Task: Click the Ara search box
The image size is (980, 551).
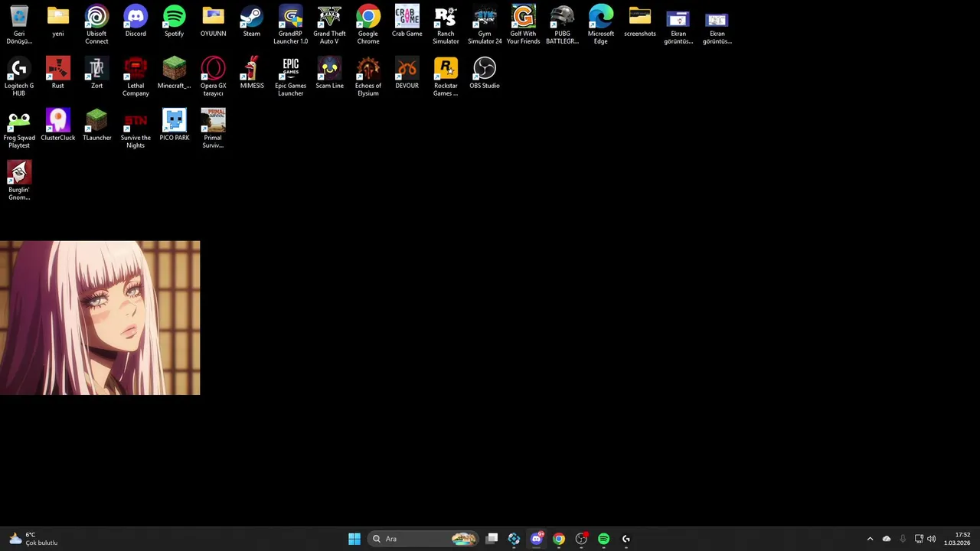Action: pos(423,539)
